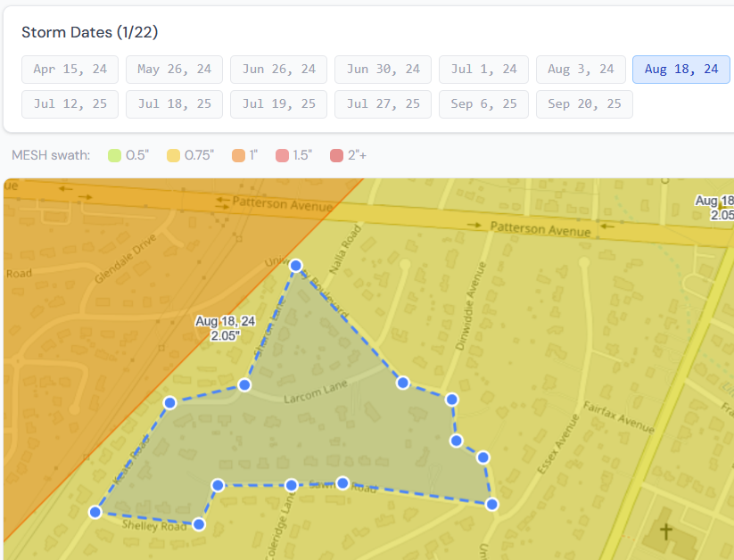Select the topmost polygon vertex marker
The image size is (734, 560).
[x=295, y=265]
